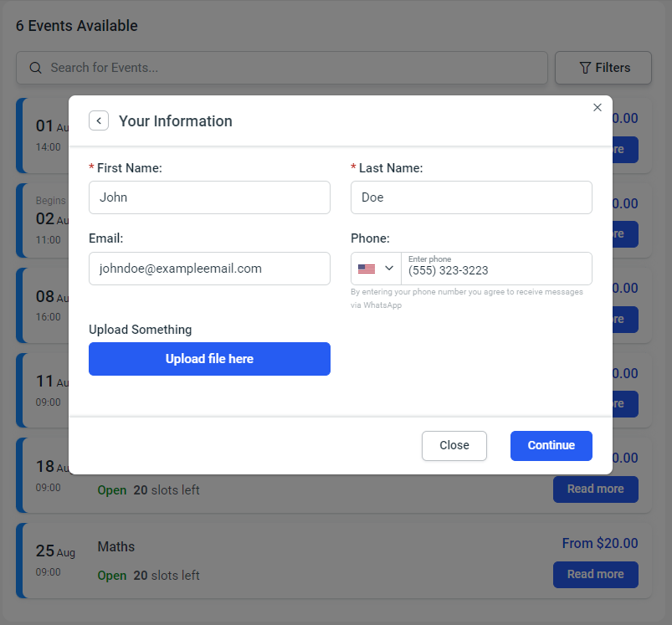
Task: Expand the country code dropdown chevron
Action: tap(389, 269)
